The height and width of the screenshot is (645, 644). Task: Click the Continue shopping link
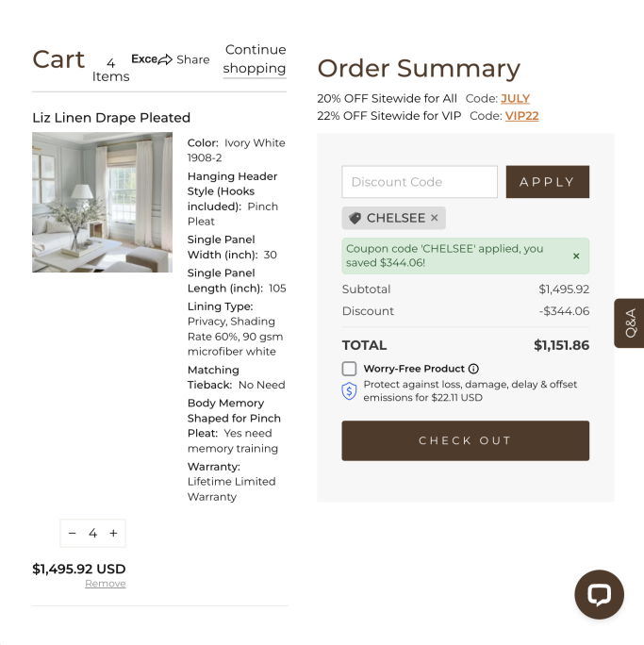click(x=255, y=58)
